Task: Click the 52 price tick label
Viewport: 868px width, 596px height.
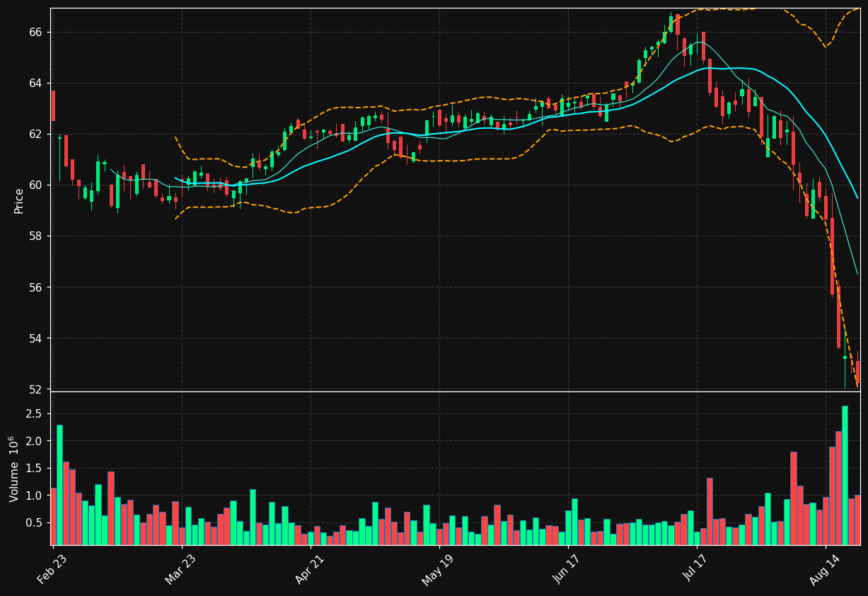Action: coord(35,389)
